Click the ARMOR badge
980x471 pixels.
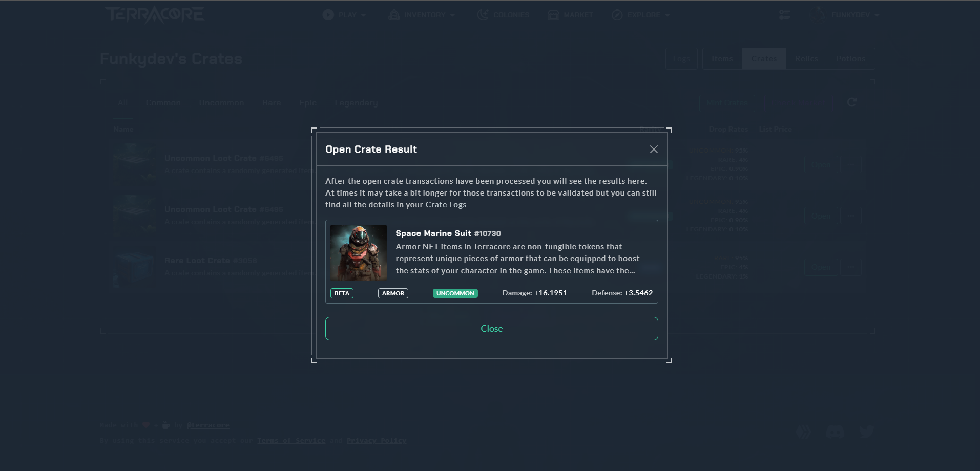click(393, 293)
